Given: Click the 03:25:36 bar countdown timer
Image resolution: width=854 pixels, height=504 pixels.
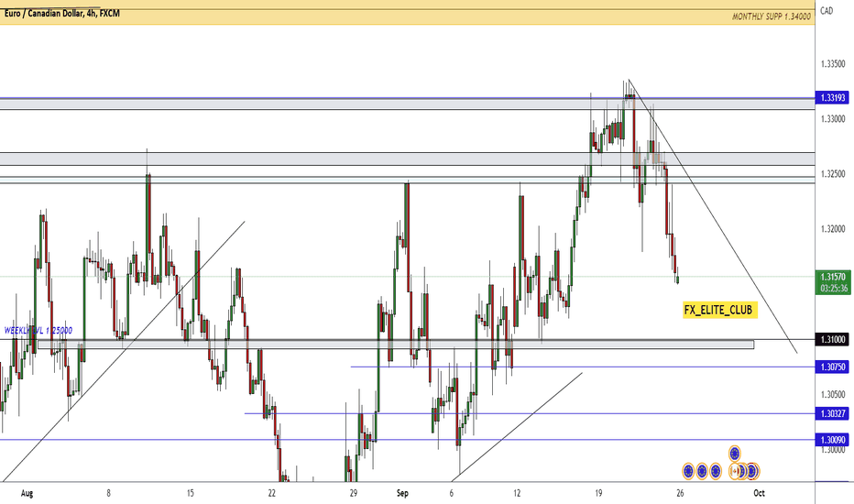Looking at the screenshot, I should click(x=833, y=289).
